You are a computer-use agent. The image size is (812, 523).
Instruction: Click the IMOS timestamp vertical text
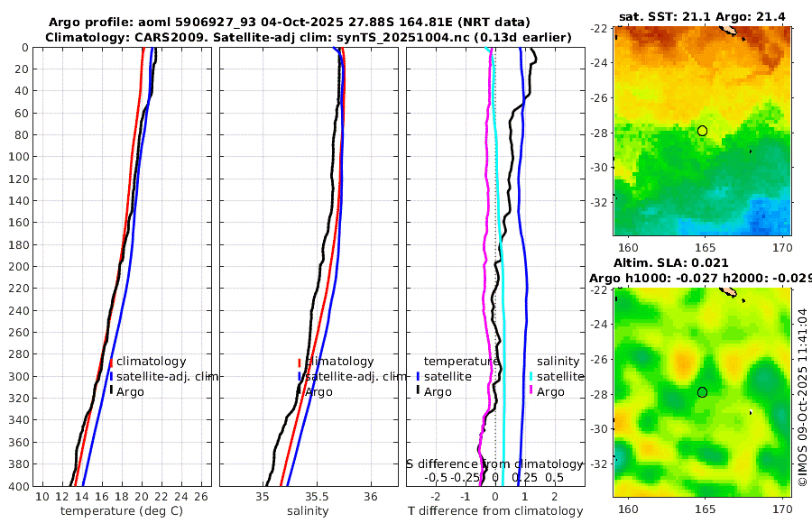(802, 397)
